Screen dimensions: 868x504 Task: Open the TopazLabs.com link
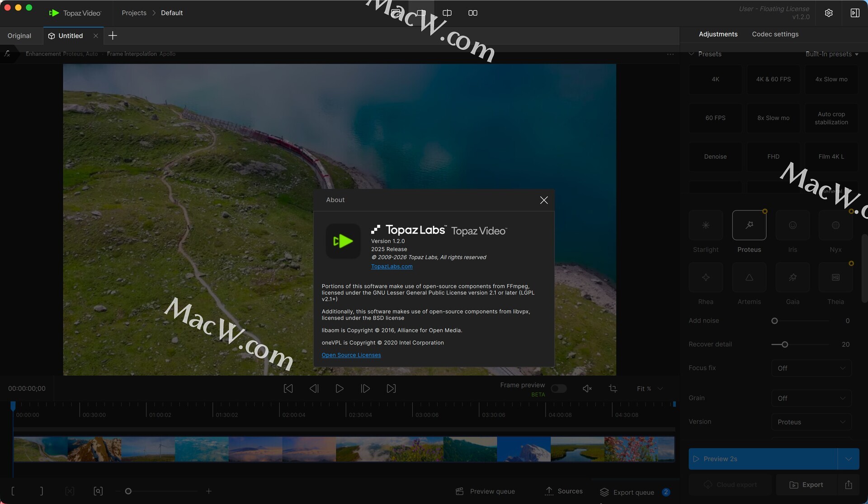(392, 266)
